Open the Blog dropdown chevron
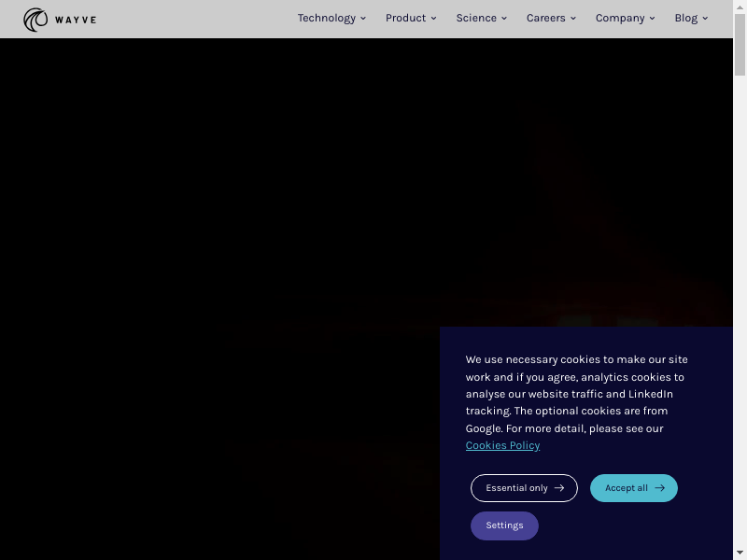The image size is (747, 560). (705, 19)
